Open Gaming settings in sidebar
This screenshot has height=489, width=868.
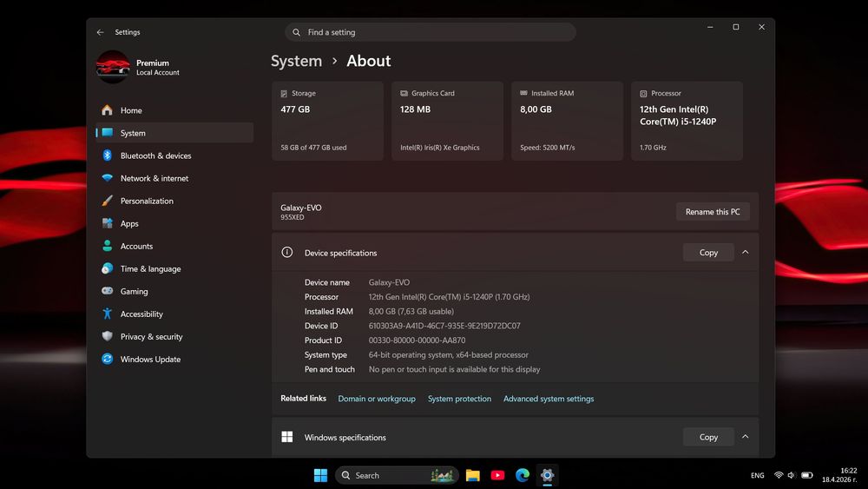tap(174, 291)
